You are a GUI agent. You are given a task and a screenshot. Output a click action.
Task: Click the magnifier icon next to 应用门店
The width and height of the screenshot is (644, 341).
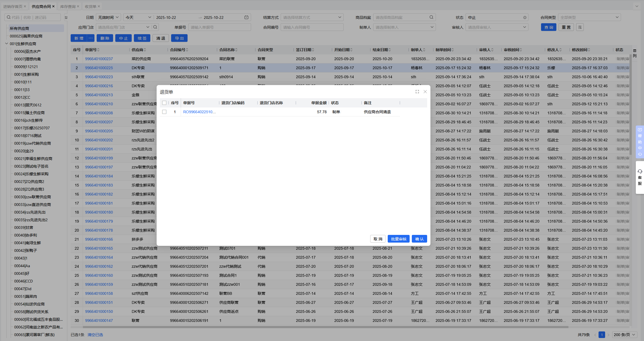click(155, 27)
